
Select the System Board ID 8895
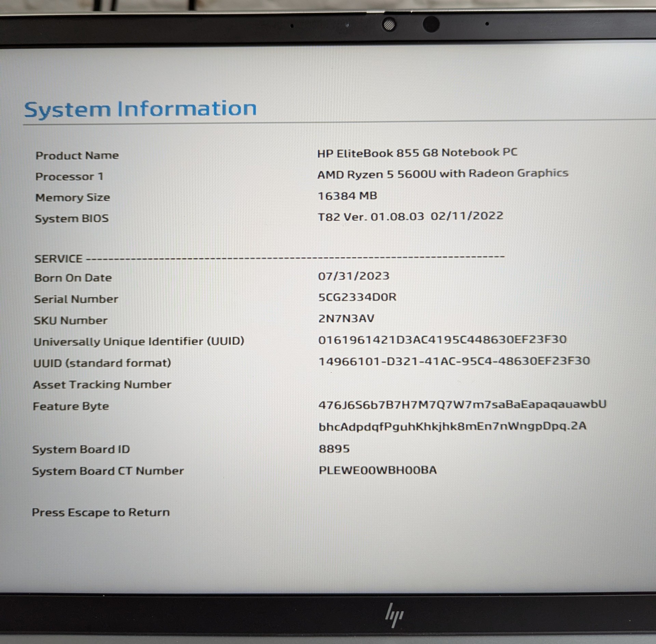point(334,448)
